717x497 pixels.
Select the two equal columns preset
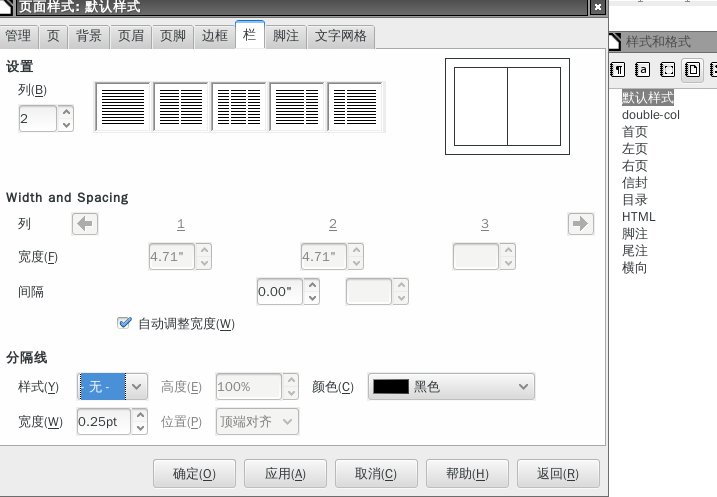point(181,107)
